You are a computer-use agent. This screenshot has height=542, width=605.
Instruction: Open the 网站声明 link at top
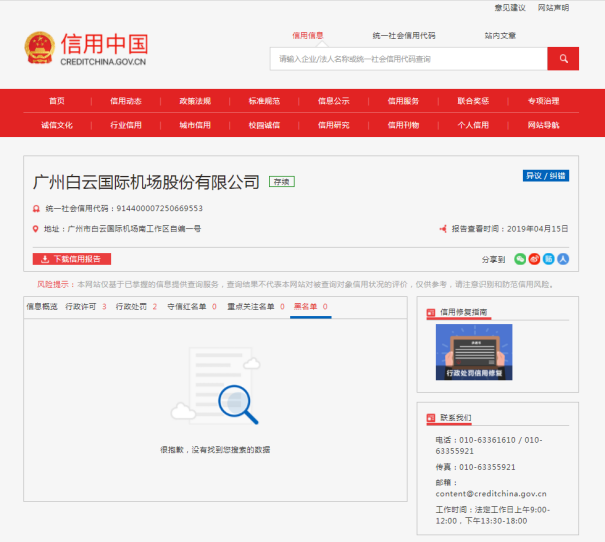pos(553,8)
